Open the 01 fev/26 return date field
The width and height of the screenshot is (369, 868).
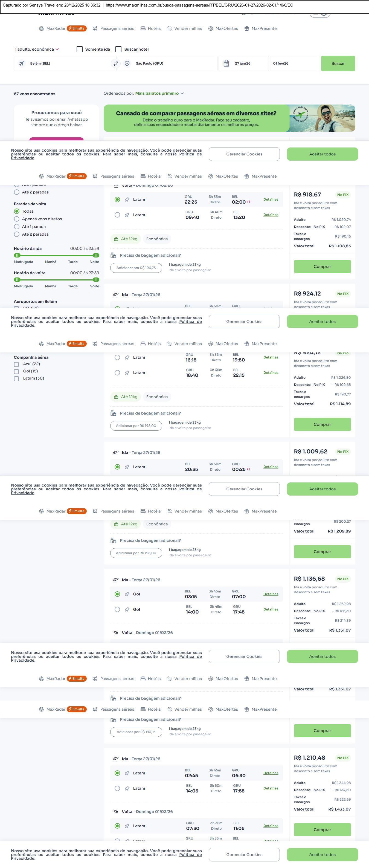pyautogui.click(x=295, y=63)
